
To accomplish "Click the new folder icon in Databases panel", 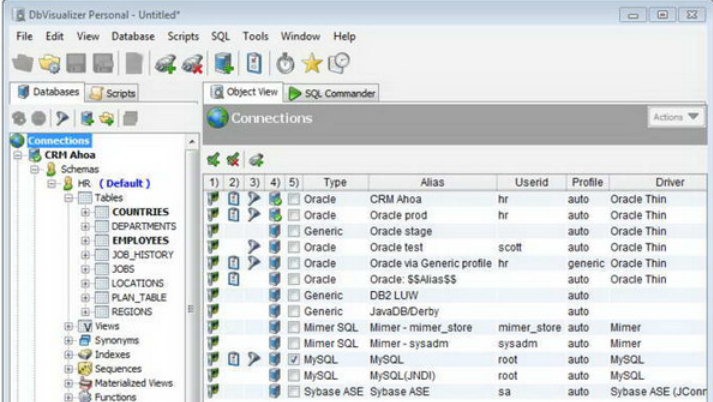I will tap(107, 119).
